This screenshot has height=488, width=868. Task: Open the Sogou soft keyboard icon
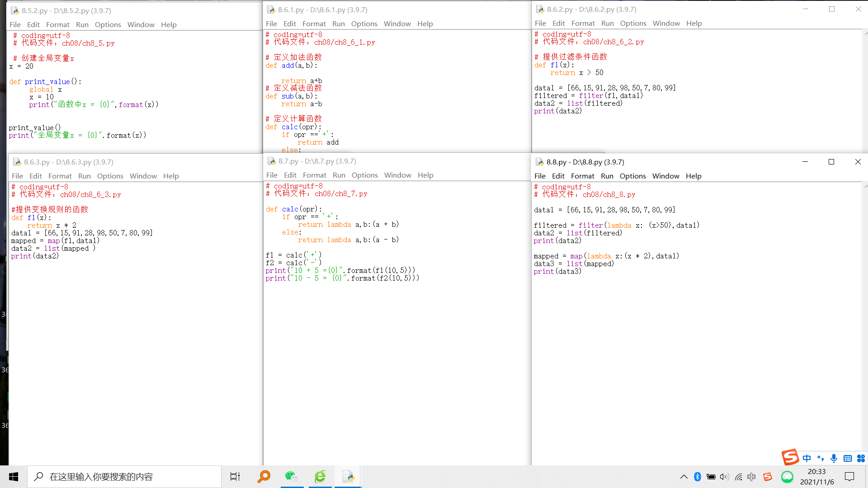click(x=848, y=458)
